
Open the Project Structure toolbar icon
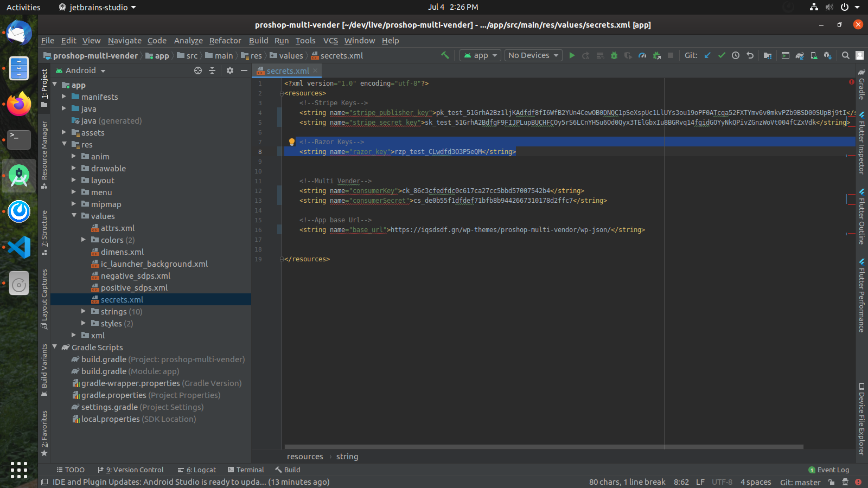768,55
